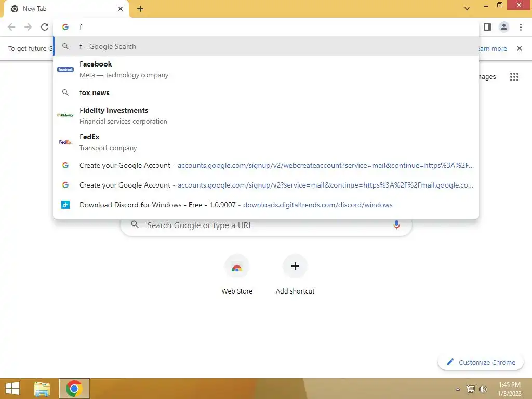532x399 pixels.
Task: Show hidden tray icons arrow
Action: 458,389
